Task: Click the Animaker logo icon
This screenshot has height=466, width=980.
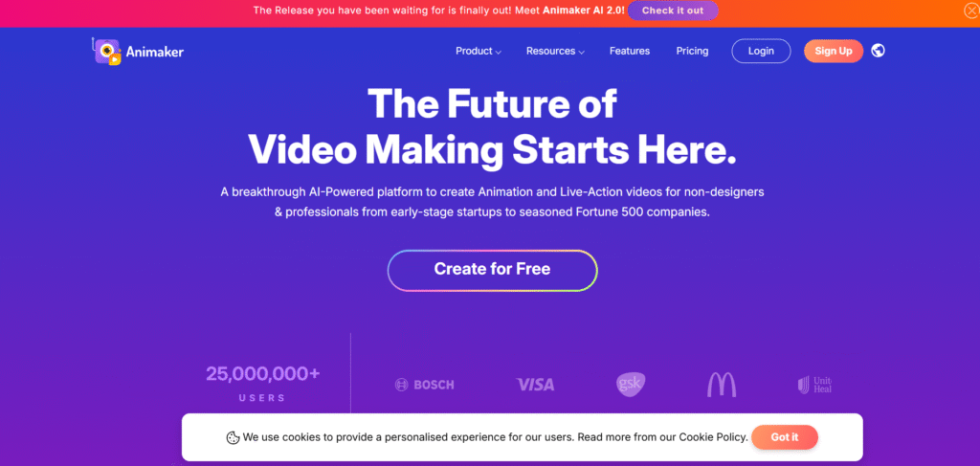Action: pos(107,52)
